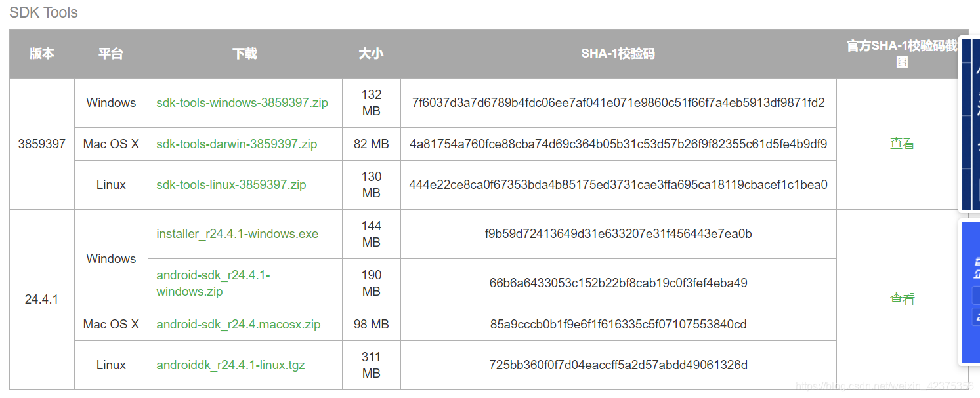Click 查看 for version 24.4.1

[901, 299]
